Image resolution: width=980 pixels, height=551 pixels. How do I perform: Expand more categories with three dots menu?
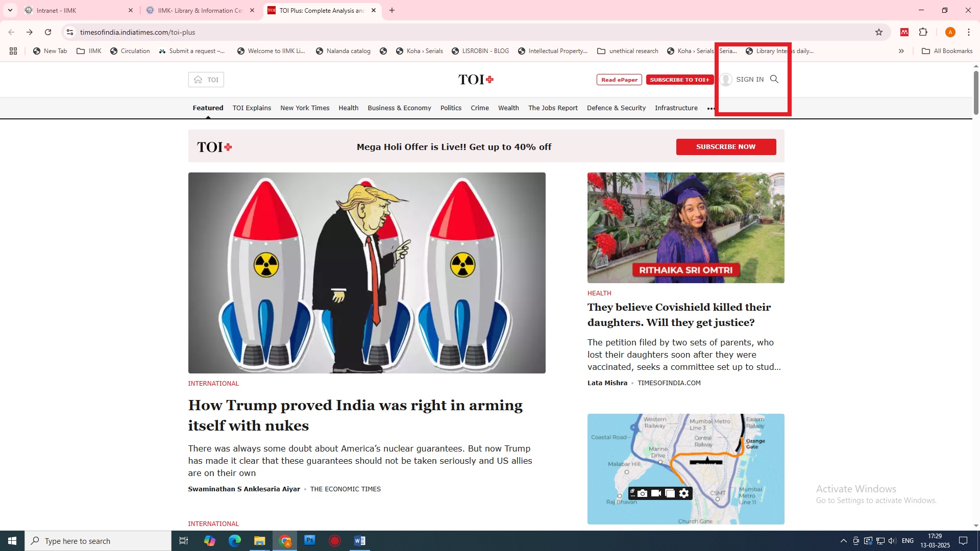[x=710, y=108]
